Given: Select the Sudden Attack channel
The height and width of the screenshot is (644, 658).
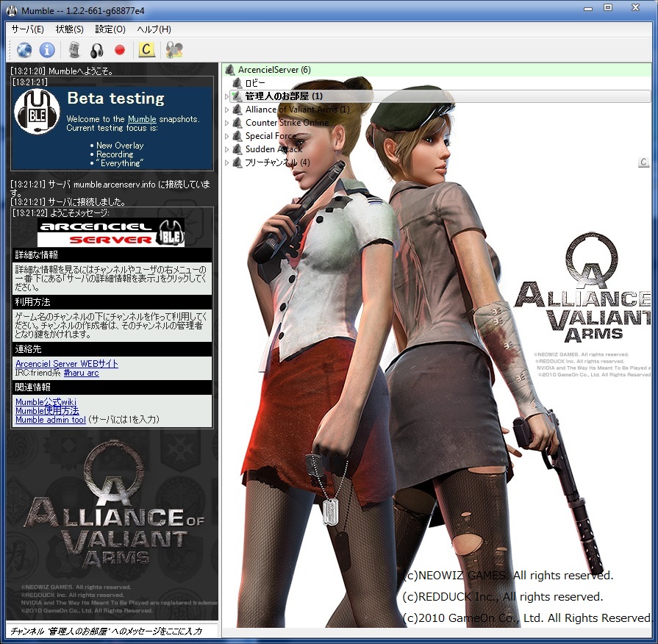Looking at the screenshot, I should click(273, 149).
